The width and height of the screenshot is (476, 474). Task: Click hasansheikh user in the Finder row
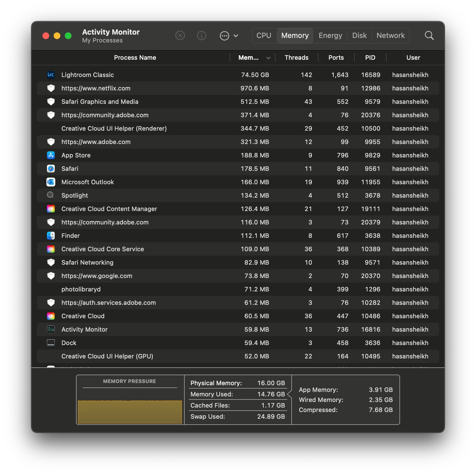410,236
